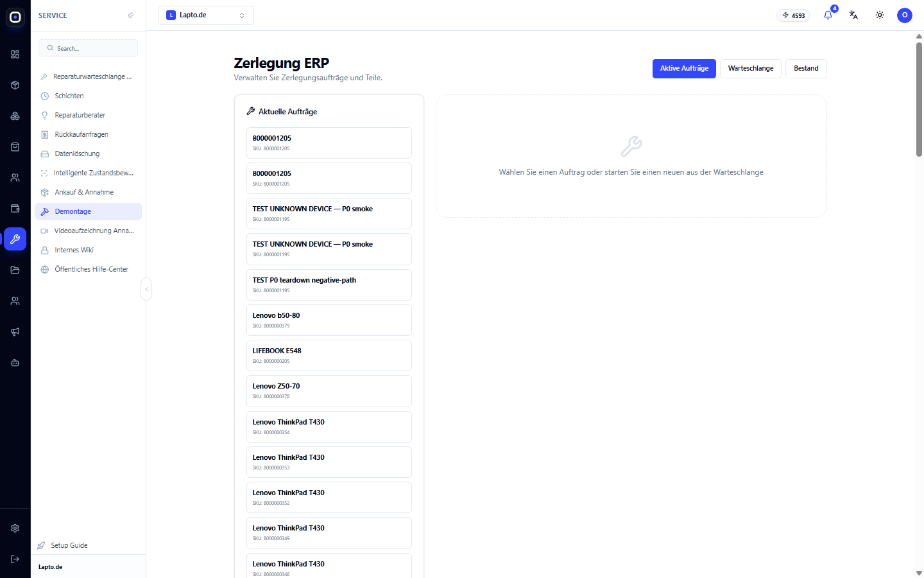Image resolution: width=924 pixels, height=578 pixels.
Task: Open Reparaturberater in the sidebar
Action: [x=89, y=115]
